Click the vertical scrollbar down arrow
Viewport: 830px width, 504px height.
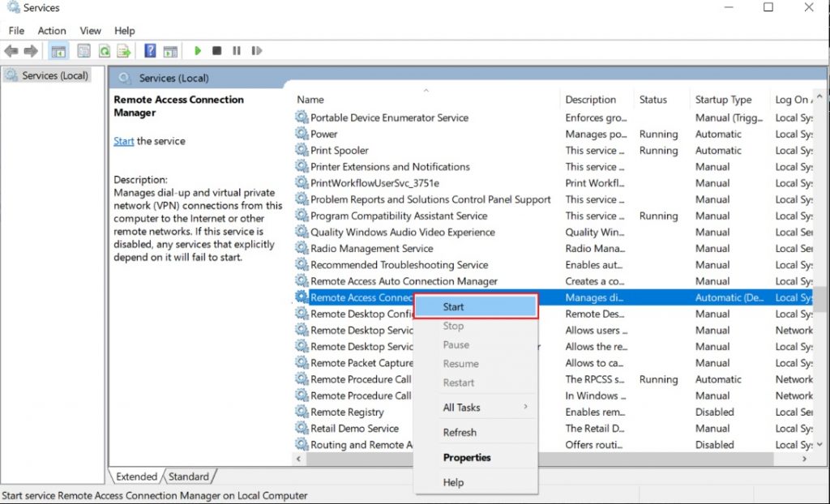coord(820,444)
